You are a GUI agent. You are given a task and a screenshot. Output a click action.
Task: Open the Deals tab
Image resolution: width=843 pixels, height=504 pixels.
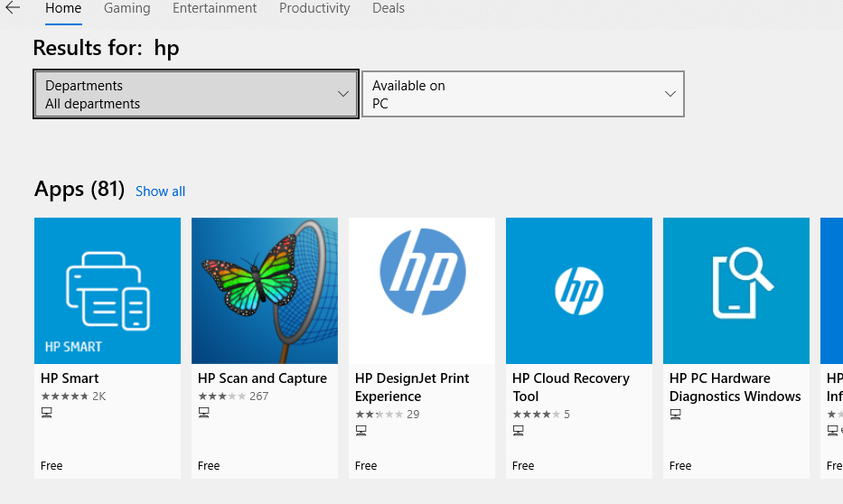tap(389, 8)
